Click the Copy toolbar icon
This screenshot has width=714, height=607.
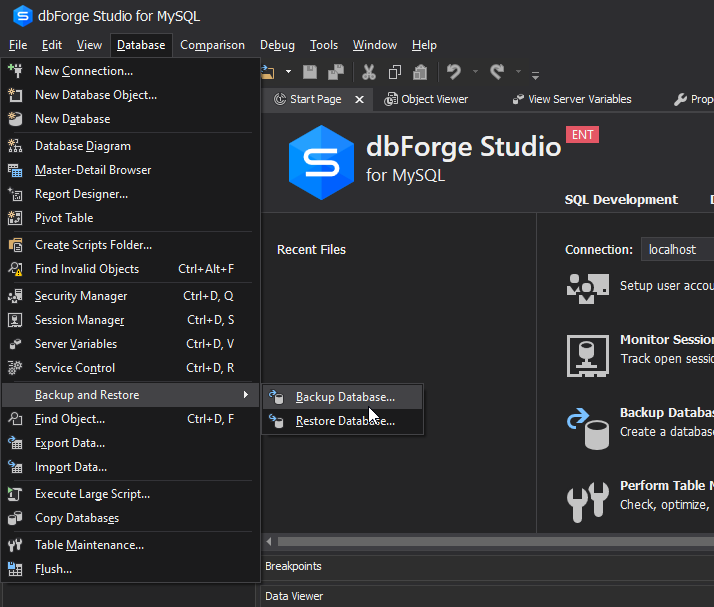[x=395, y=71]
